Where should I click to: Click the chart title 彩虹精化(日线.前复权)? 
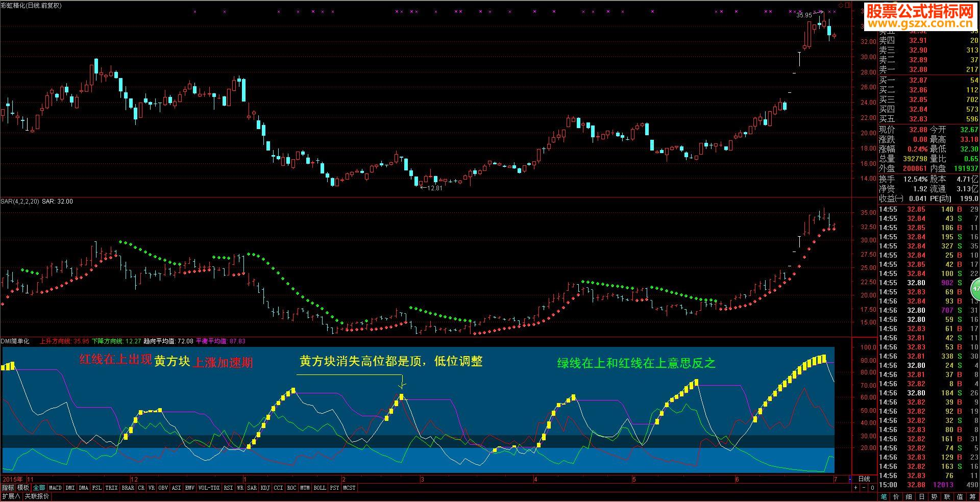pyautogui.click(x=31, y=6)
